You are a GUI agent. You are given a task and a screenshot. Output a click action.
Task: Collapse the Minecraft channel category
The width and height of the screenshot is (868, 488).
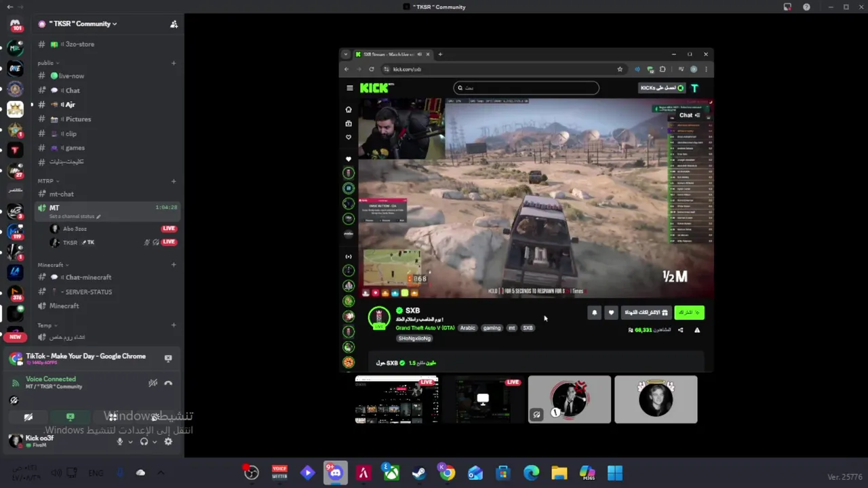(52, 265)
